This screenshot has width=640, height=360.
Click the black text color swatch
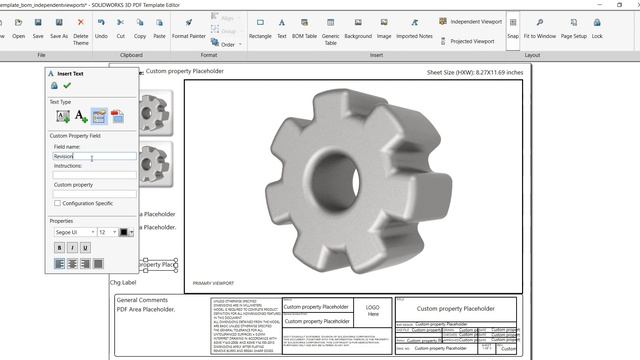[x=124, y=232]
